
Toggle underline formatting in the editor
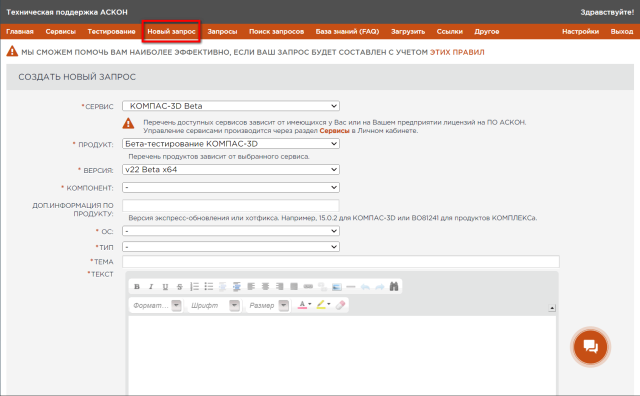pyautogui.click(x=165, y=287)
